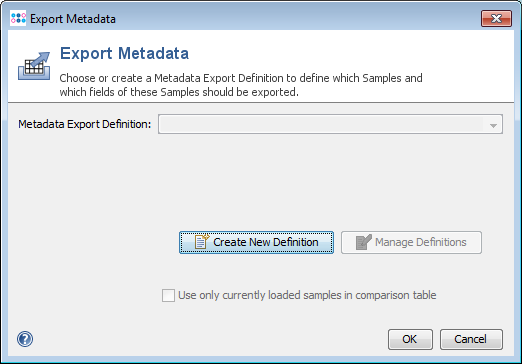Click the dialog description text about Samples

(241, 85)
